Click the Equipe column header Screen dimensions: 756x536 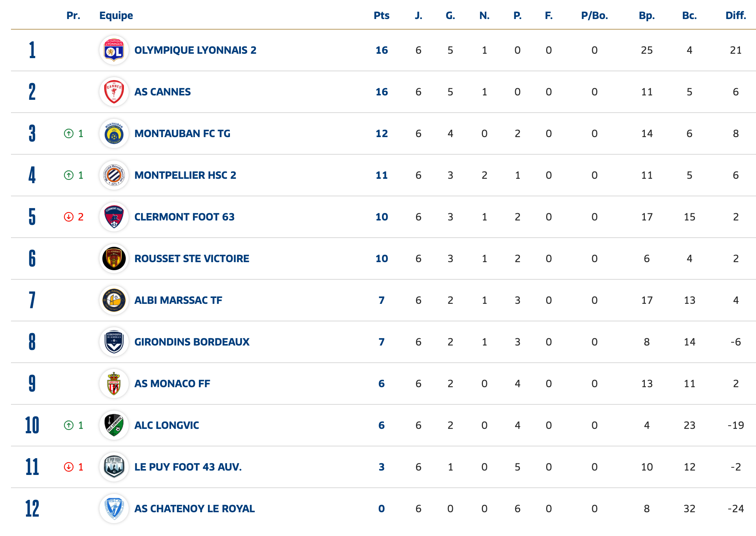click(x=116, y=16)
